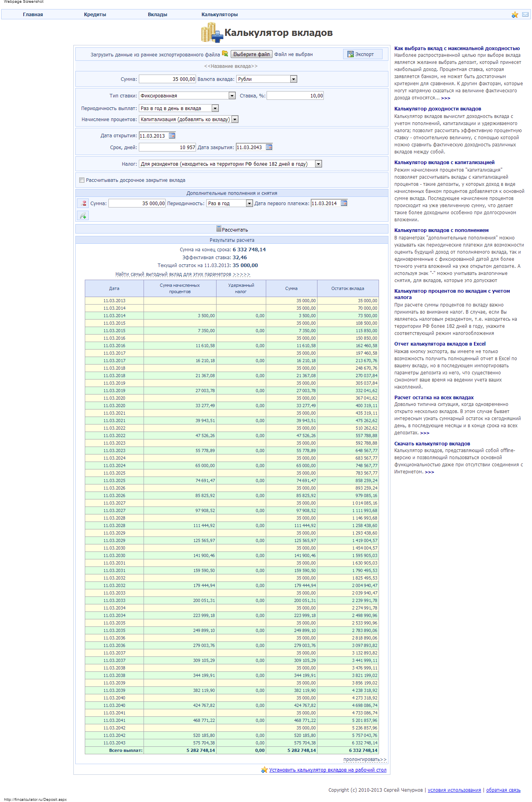Open the most profitable deposit link

[183, 274]
